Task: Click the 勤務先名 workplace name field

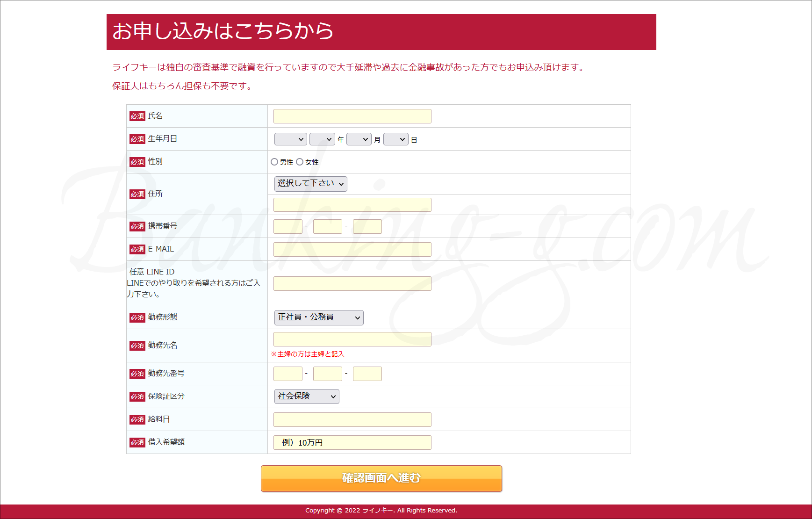Action: [x=352, y=339]
